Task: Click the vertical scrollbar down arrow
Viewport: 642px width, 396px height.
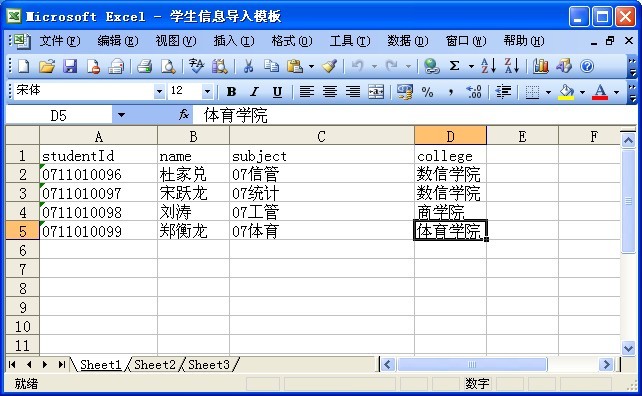Action: point(628,348)
